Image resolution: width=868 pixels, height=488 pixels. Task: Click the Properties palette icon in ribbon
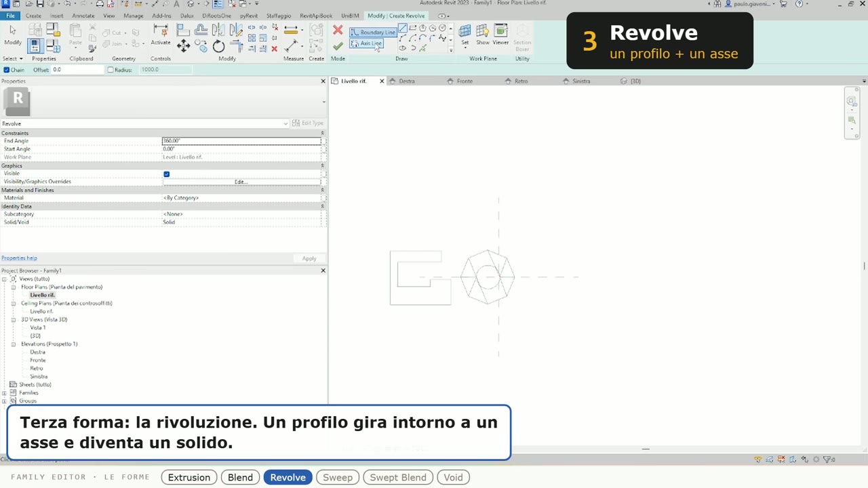coord(35,46)
